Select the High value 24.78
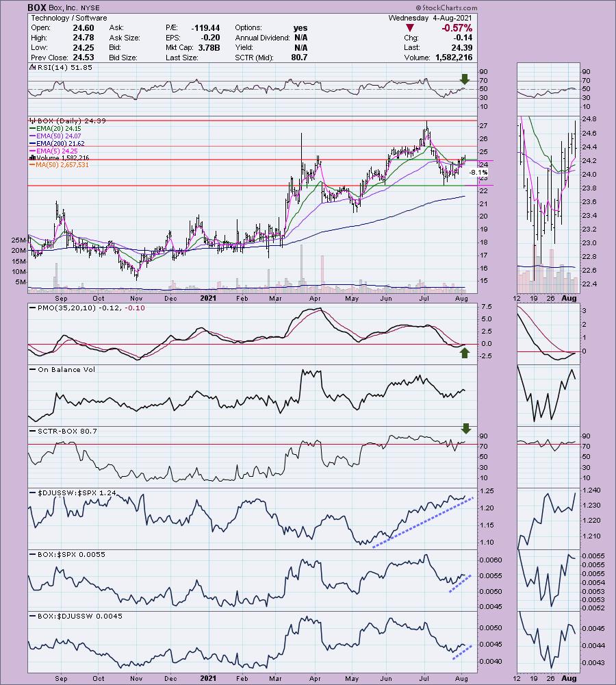Screen dimensions: 616x685 coord(84,38)
